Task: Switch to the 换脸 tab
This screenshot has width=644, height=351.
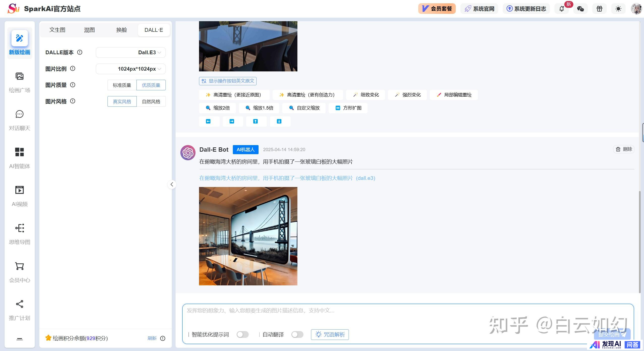Action: 122,30
